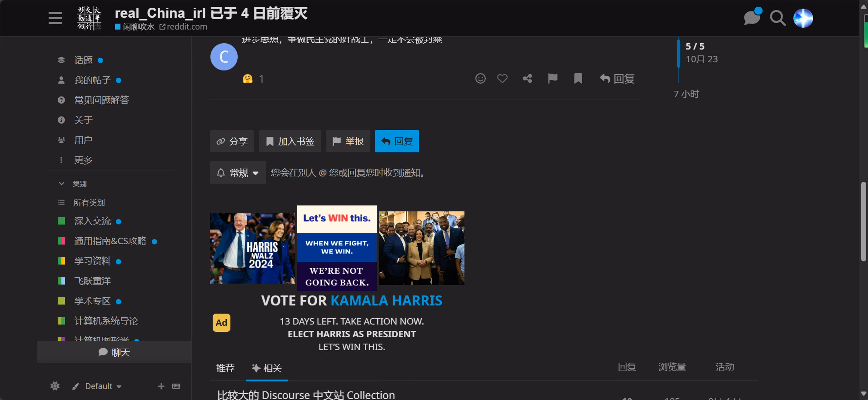This screenshot has width=868, height=400.
Task: Share the post via share icon
Action: (x=527, y=79)
